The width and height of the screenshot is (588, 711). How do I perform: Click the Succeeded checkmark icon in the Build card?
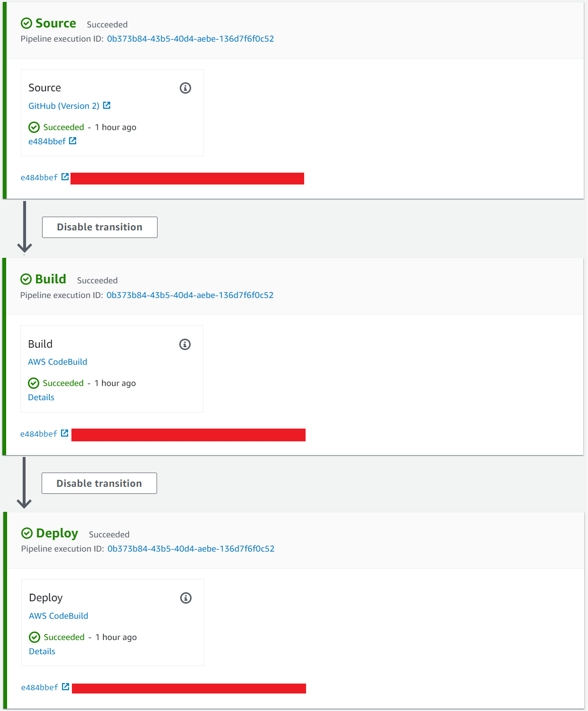click(34, 383)
